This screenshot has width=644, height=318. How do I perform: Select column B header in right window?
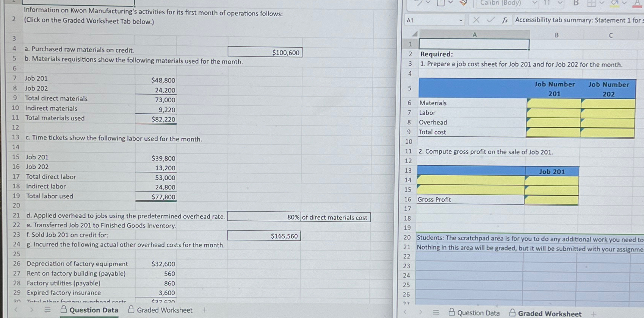(x=556, y=35)
